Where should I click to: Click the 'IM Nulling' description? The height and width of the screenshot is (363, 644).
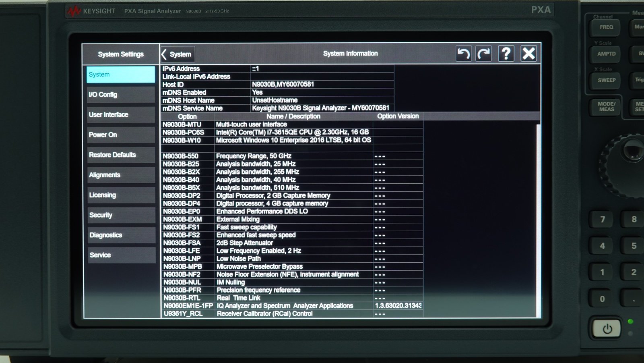(231, 282)
